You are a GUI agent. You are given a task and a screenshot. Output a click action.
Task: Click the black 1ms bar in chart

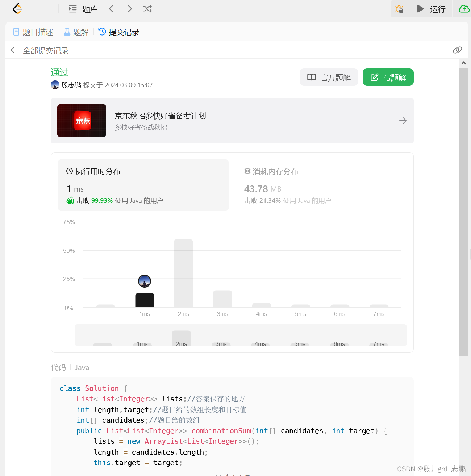coord(145,300)
